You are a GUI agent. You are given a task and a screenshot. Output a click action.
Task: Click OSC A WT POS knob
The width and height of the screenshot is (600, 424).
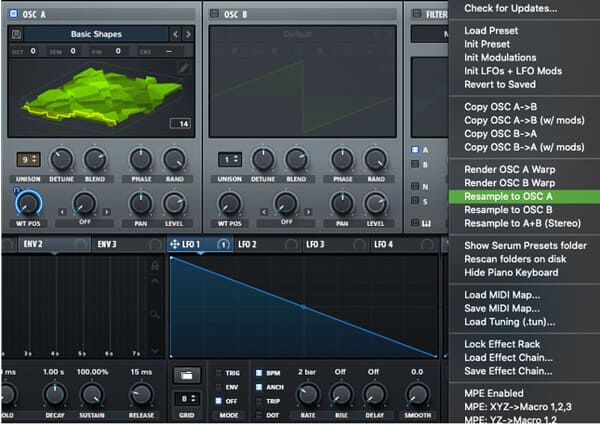28,203
